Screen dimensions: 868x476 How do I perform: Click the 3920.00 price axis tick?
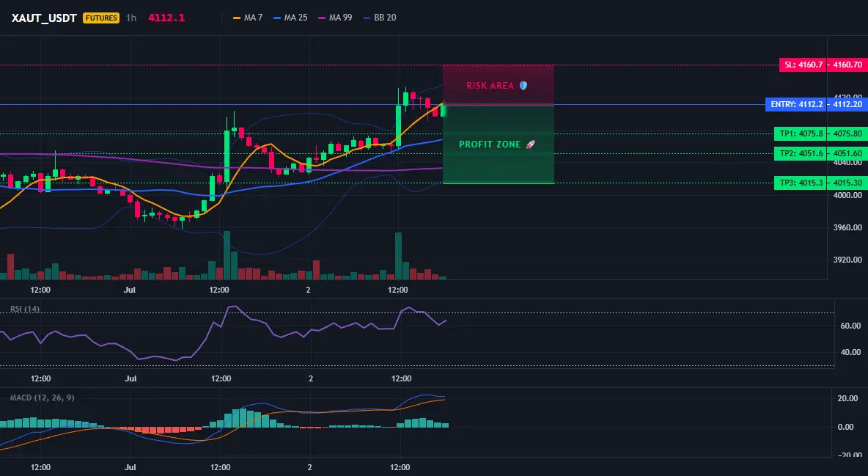pyautogui.click(x=847, y=260)
